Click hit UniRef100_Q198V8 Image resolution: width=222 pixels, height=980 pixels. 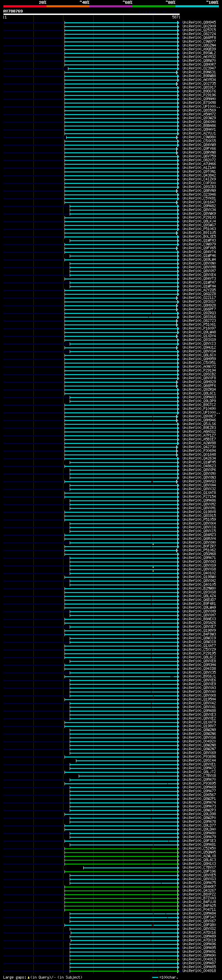pos(199,512)
